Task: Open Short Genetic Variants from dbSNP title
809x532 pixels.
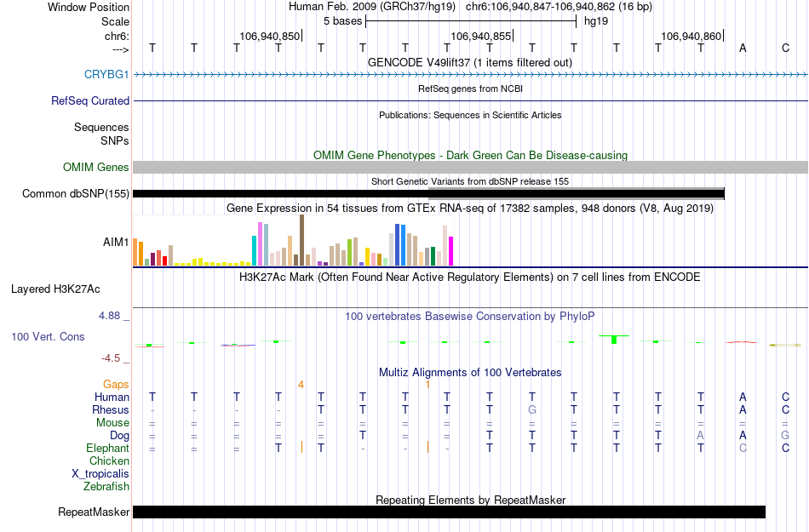Action: pos(470,181)
